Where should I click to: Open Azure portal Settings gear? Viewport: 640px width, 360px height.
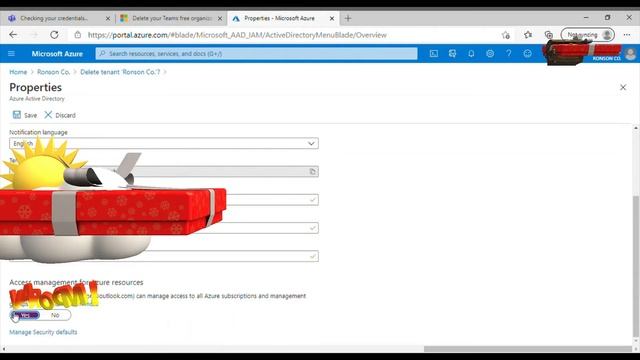pos(490,53)
